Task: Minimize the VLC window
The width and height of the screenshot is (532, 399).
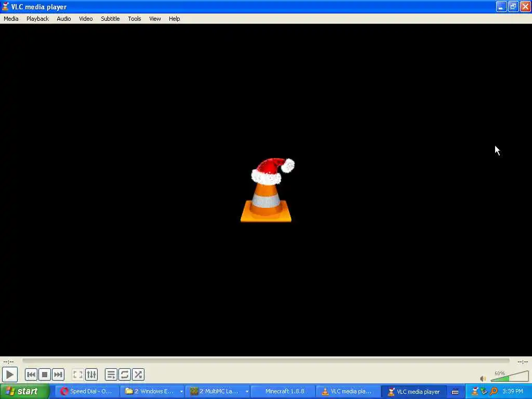Action: pos(501,7)
